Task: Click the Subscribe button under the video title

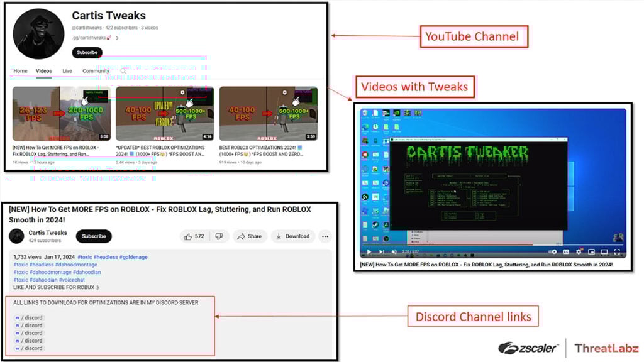Action: pyautogui.click(x=94, y=236)
